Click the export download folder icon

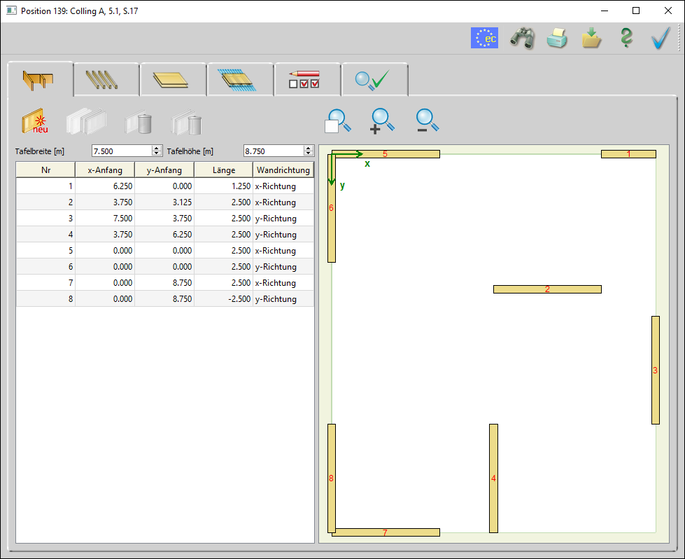click(x=591, y=38)
